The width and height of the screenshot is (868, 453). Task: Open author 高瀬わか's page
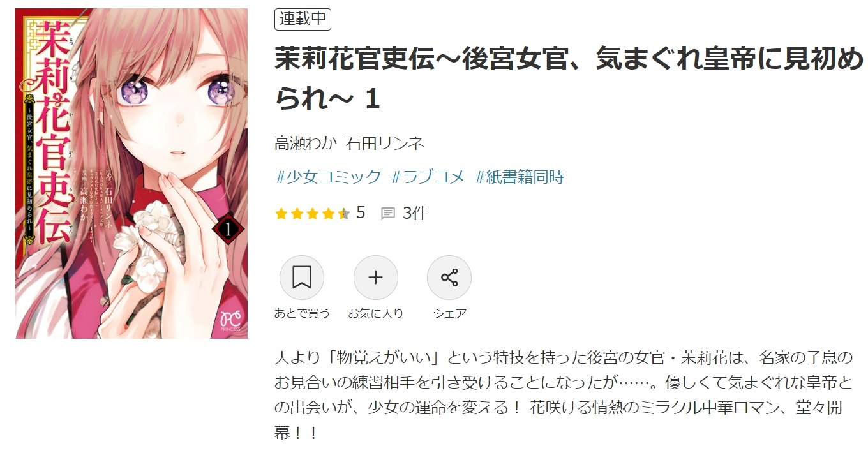pyautogui.click(x=305, y=143)
